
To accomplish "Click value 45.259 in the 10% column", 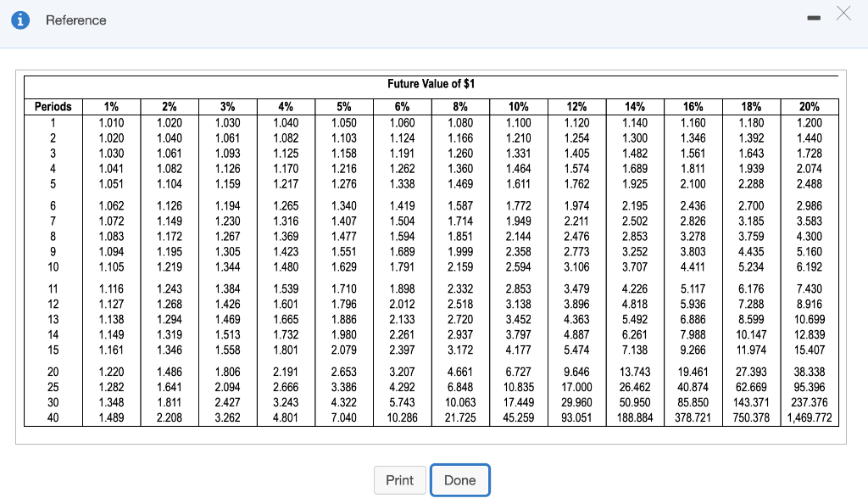I will pyautogui.click(x=518, y=417).
